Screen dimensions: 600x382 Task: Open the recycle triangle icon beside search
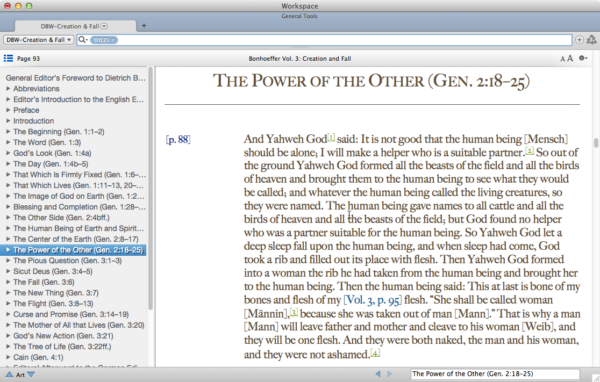pyautogui.click(x=592, y=40)
